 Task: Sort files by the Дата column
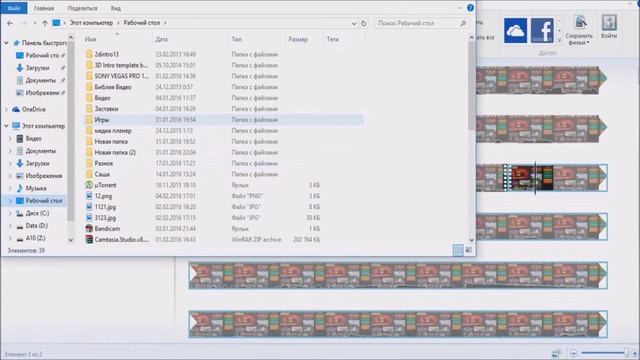pyautogui.click(x=162, y=39)
